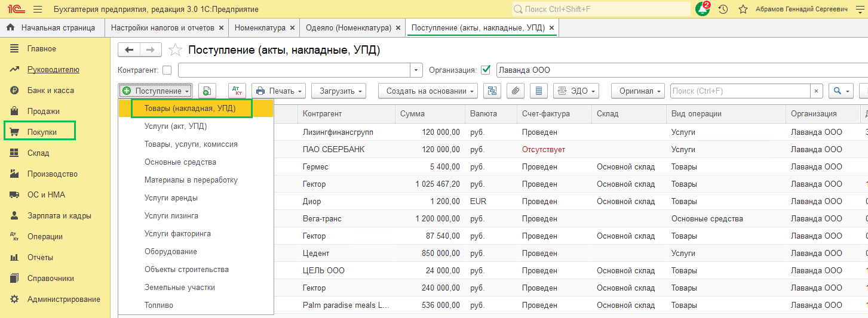The width and height of the screenshot is (868, 318).
Task: Open Операции section
Action: point(45,236)
